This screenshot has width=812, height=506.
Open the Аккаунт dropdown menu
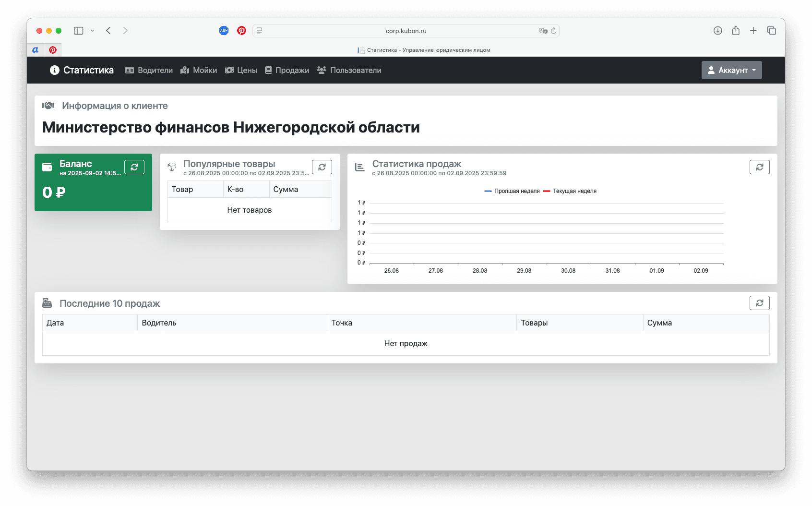click(x=731, y=70)
